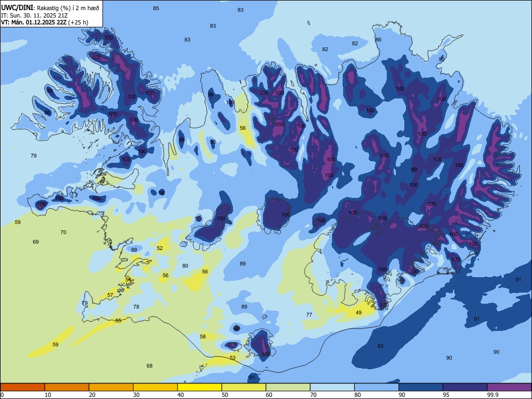Click the humidity value 85 on the map
The image size is (532, 399).
[x=156, y=8]
